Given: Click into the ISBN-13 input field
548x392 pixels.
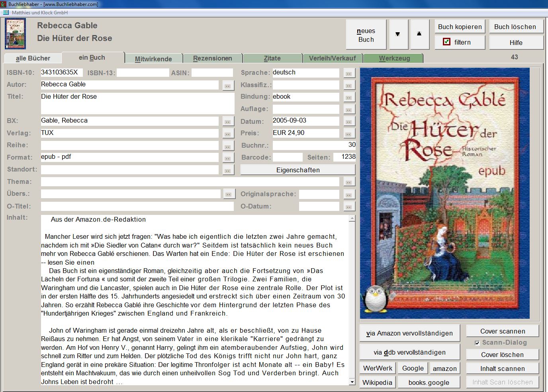Looking at the screenshot, I should coord(143,73).
